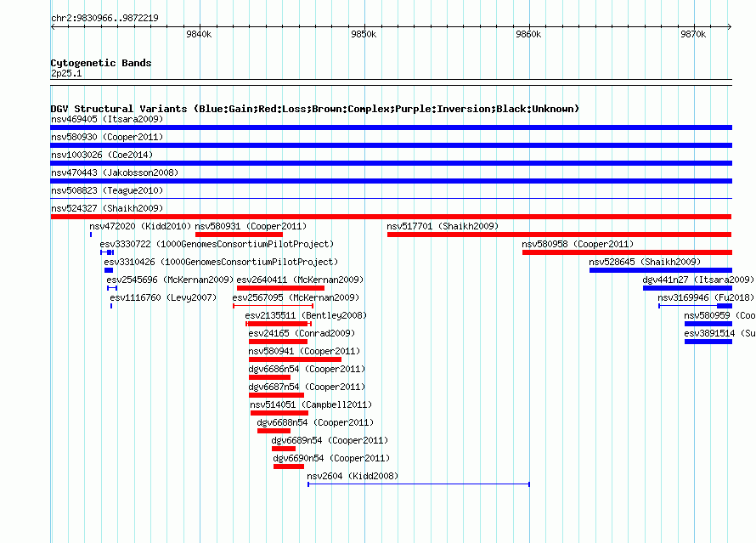756x543 pixels.
Task: Select the nsv524327 (Shaikh2009) label
Action: [107, 208]
